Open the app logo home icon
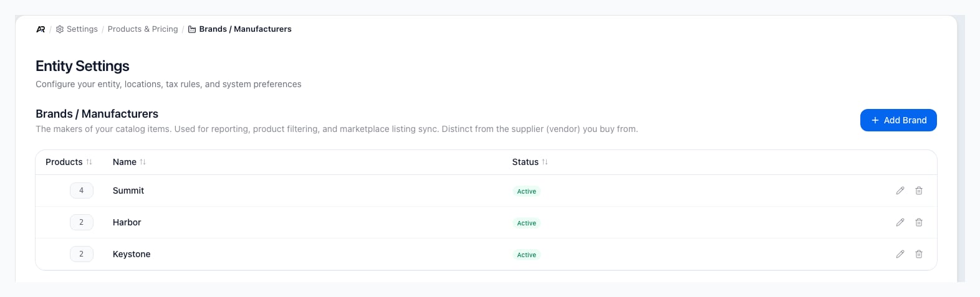 pos(41,29)
